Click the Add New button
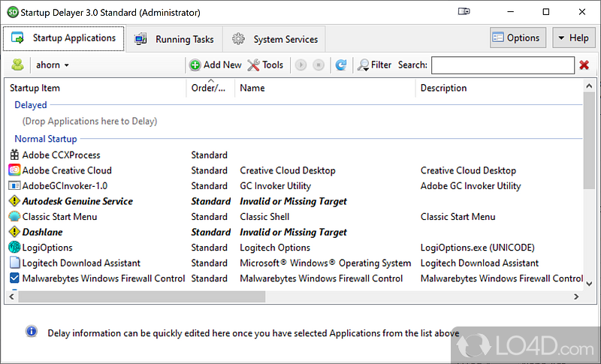This screenshot has width=601, height=364. 216,65
